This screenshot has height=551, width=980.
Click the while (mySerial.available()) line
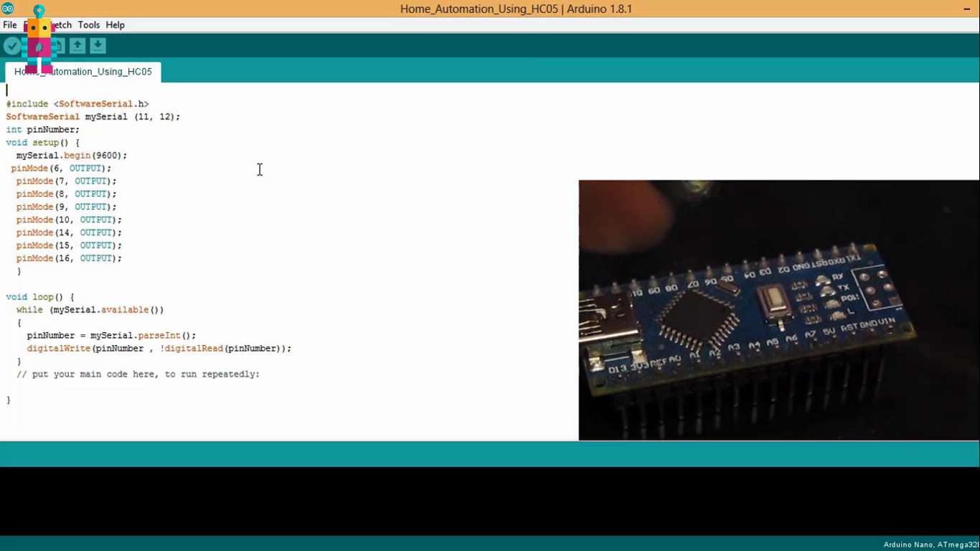point(90,310)
